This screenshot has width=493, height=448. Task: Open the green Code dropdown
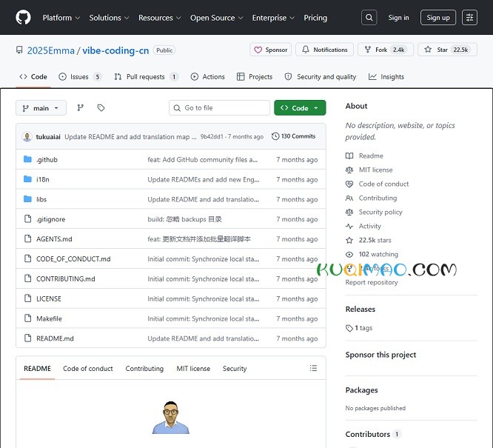(x=300, y=108)
